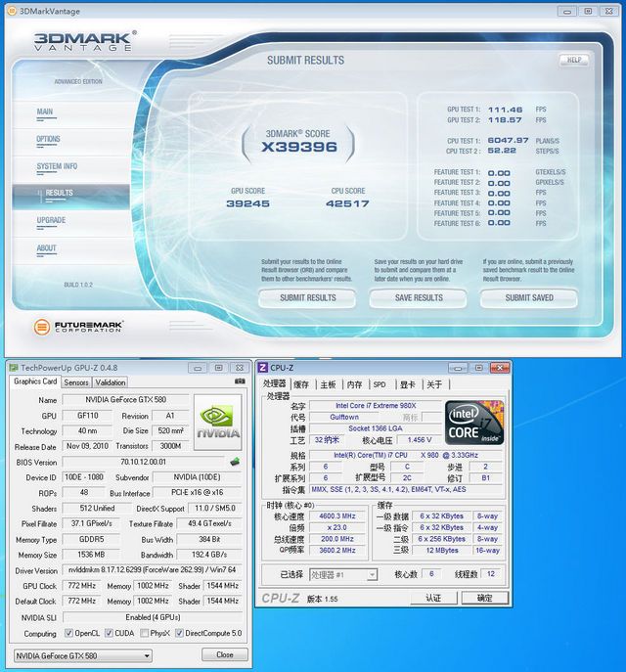626x672 pixels.
Task: Switch to the 关于 tab in CPU-Z
Action: pyautogui.click(x=434, y=384)
